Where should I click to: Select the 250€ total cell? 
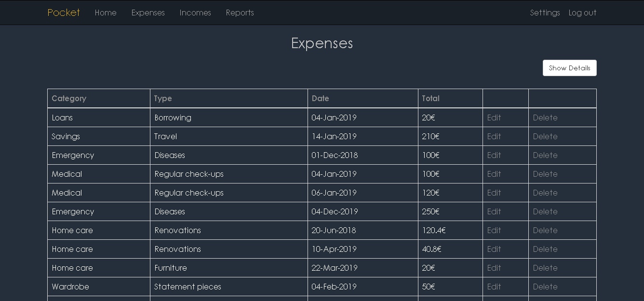(450, 211)
